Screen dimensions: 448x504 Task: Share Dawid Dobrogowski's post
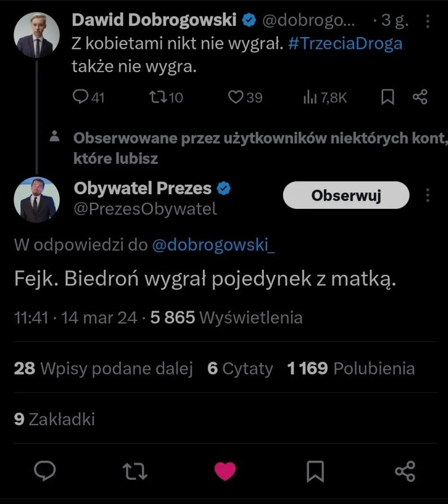click(420, 97)
